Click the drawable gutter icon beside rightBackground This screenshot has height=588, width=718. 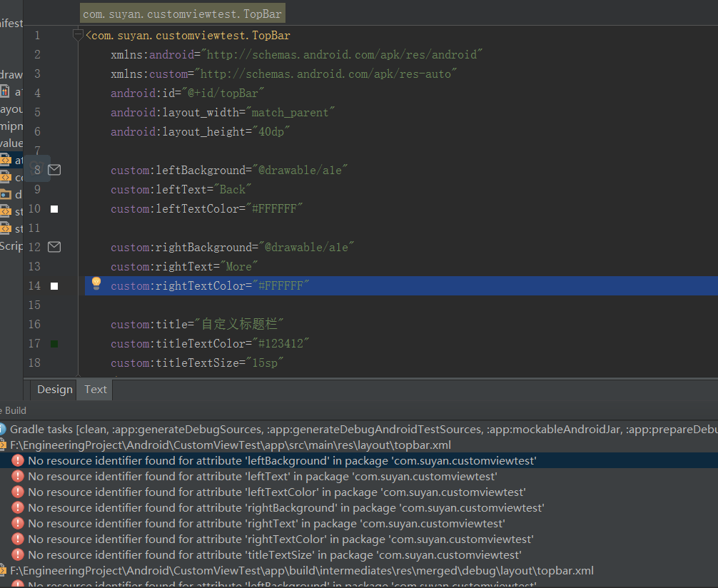[54, 247]
